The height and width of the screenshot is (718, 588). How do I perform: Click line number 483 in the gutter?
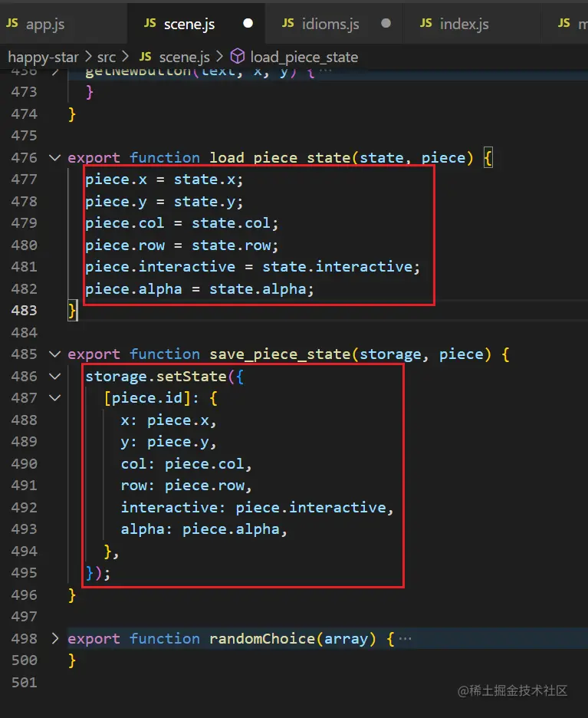click(x=24, y=311)
